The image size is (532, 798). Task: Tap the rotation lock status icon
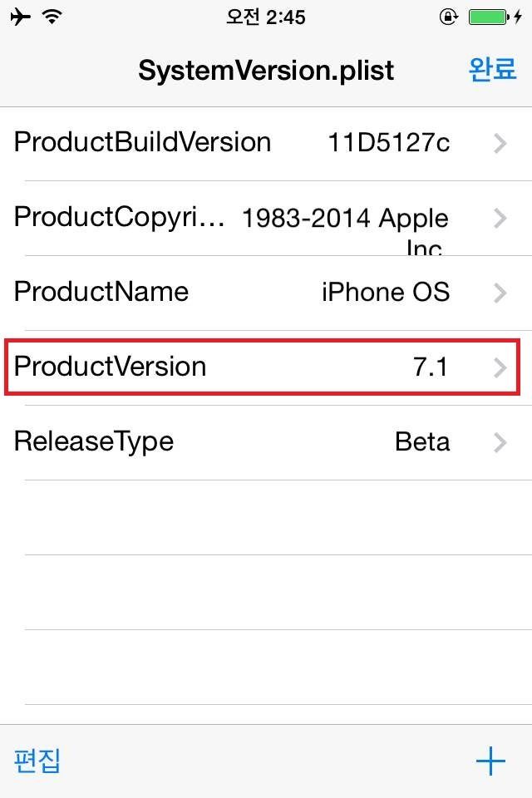click(448, 17)
